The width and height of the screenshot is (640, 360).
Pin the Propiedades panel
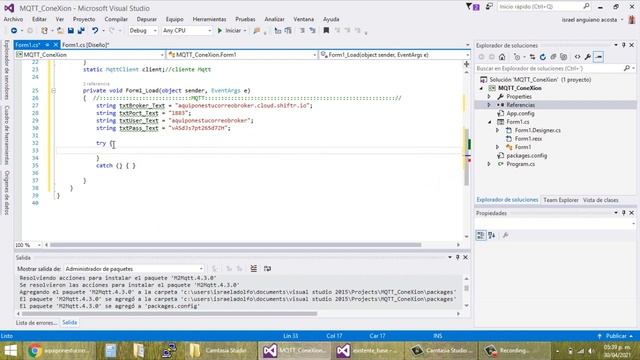tap(624, 213)
